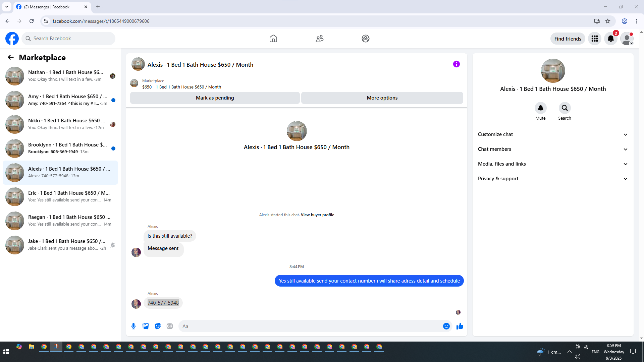644x362 pixels.
Task: Open conversation information purple icon
Action: pyautogui.click(x=457, y=64)
